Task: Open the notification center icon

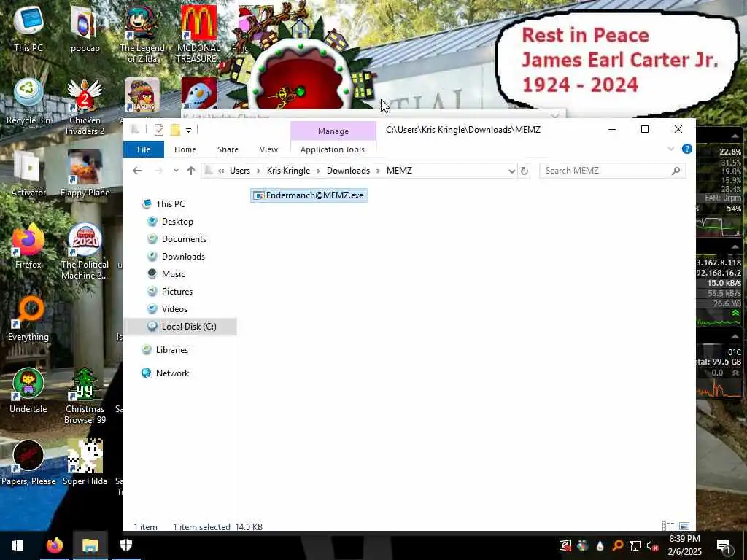Action: pos(724,545)
